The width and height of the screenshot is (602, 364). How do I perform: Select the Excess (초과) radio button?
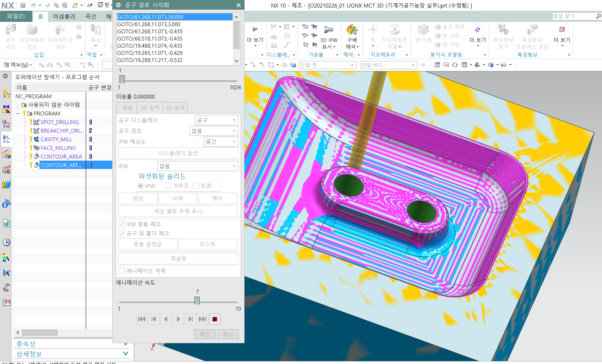coord(196,186)
